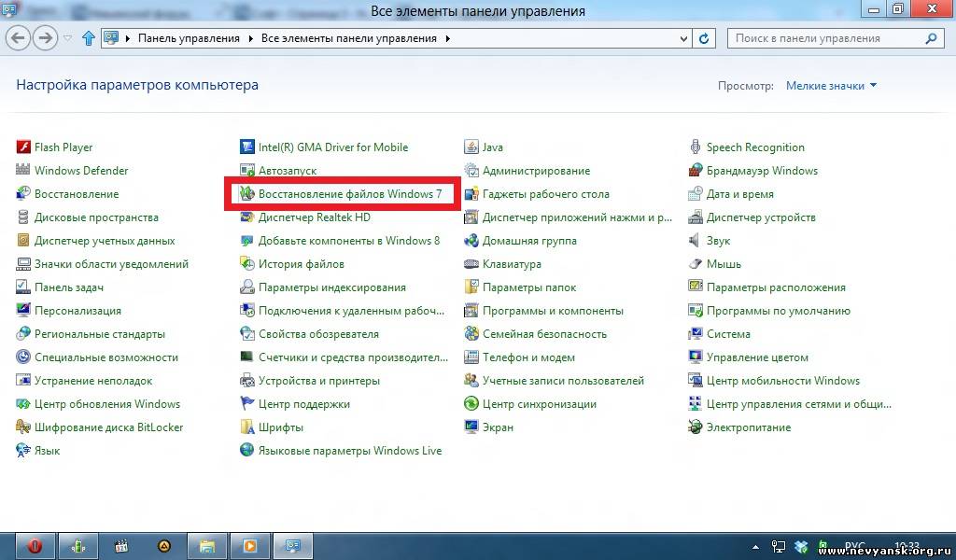The height and width of the screenshot is (560, 956).
Task: Click the Электропитание power icon
Action: 695,427
